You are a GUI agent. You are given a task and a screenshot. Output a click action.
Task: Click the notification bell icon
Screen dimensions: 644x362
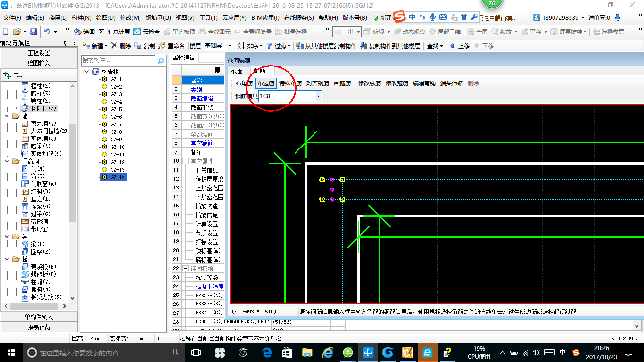tap(618, 18)
